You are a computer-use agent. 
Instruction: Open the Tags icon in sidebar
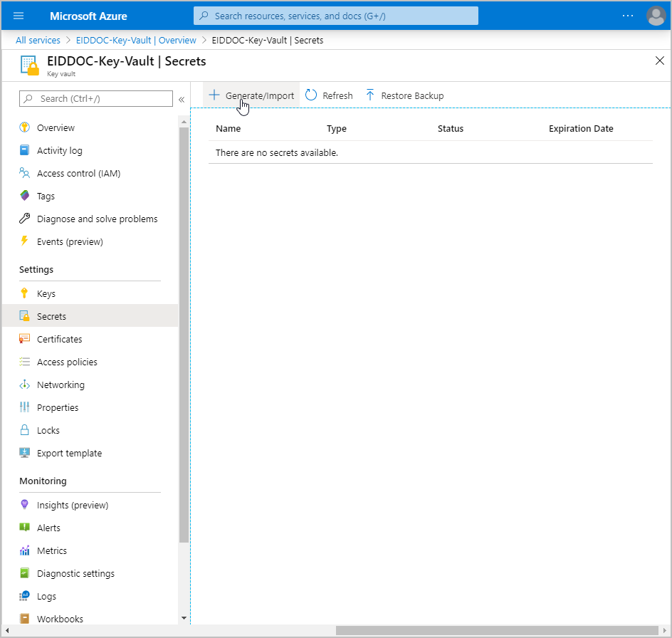pyautogui.click(x=25, y=196)
